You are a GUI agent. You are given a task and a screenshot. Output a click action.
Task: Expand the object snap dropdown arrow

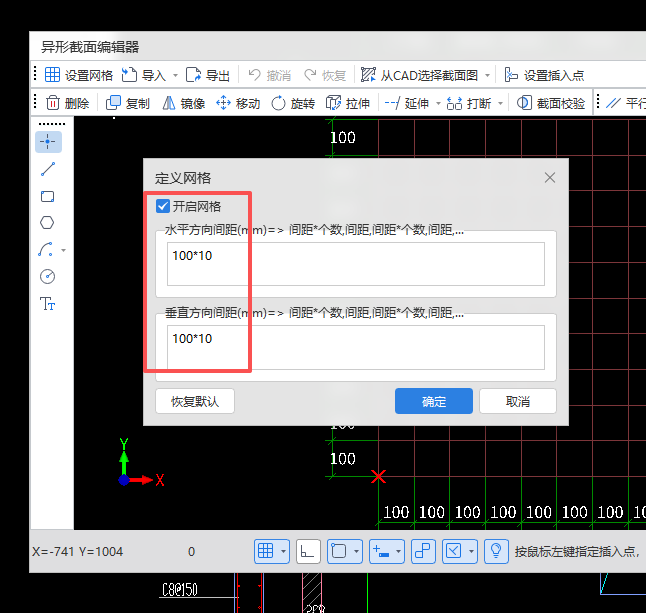click(x=356, y=551)
